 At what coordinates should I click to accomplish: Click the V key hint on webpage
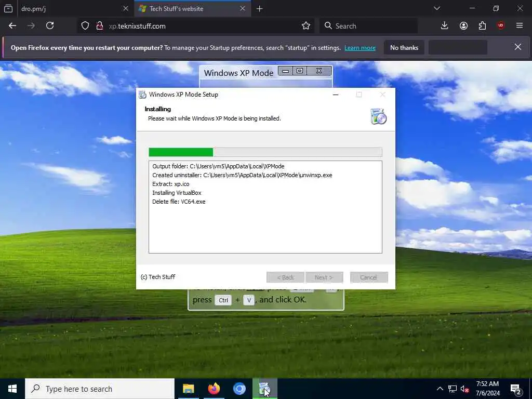[x=249, y=300]
